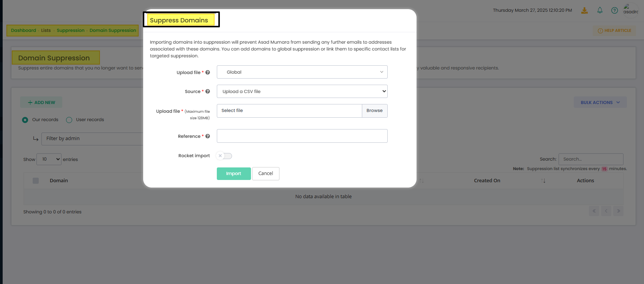Click the 'No data available in table' row
The width and height of the screenshot is (644, 284).
pyautogui.click(x=324, y=197)
